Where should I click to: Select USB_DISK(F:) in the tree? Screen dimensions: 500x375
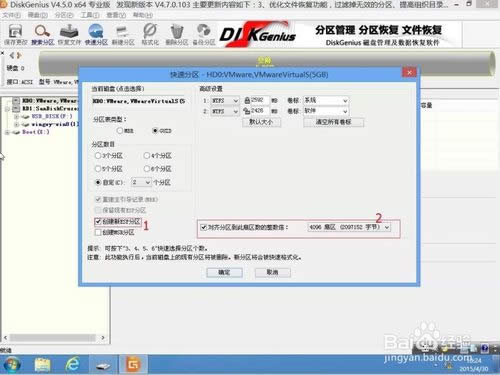(x=52, y=116)
